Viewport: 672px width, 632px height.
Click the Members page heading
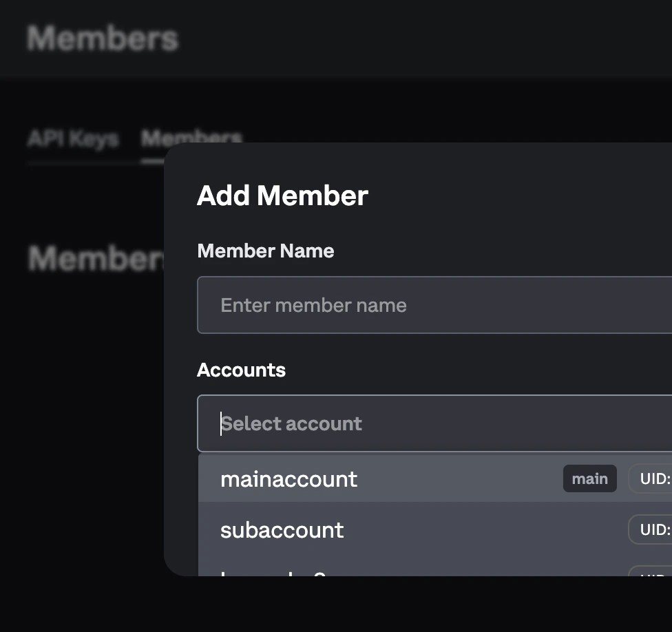(x=101, y=39)
